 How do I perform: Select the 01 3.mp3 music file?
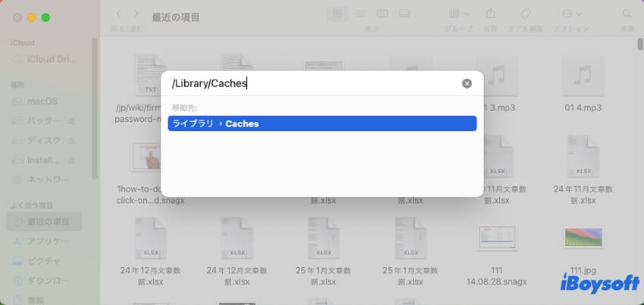496,75
